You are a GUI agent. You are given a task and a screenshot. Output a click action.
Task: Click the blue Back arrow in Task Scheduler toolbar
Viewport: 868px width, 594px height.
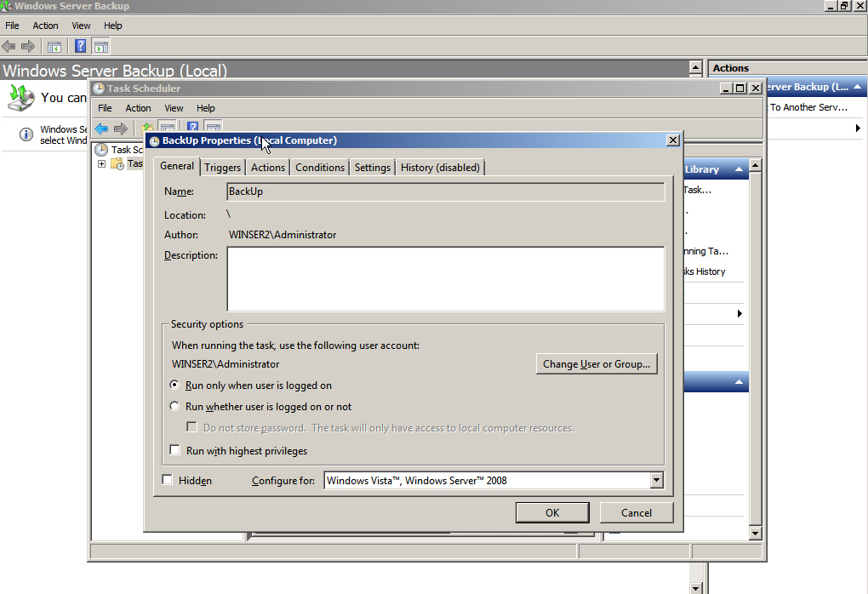click(x=101, y=129)
